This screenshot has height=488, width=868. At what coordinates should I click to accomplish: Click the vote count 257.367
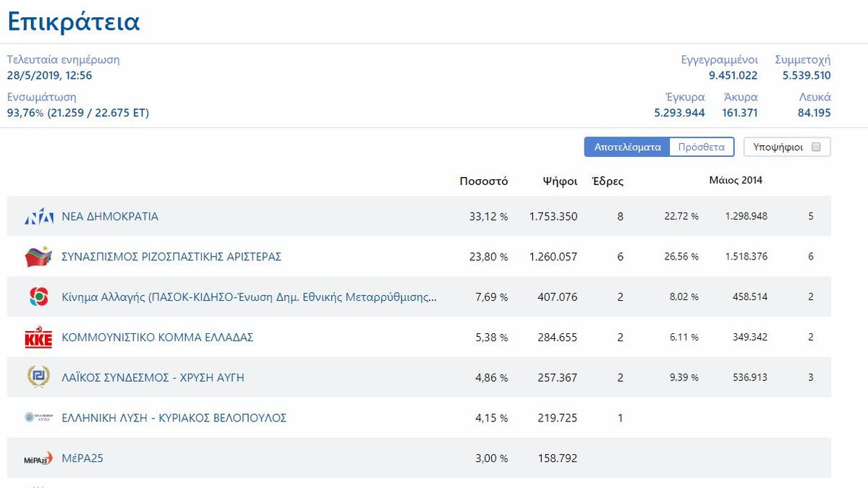558,378
